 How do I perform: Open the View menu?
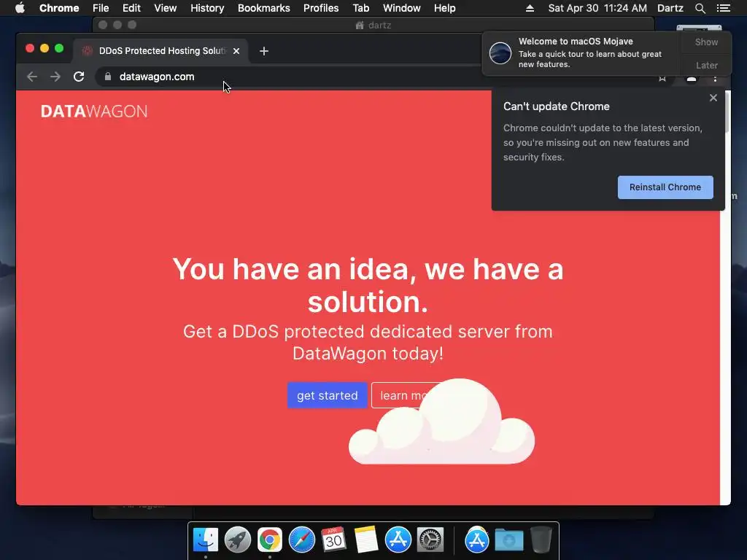coord(166,8)
